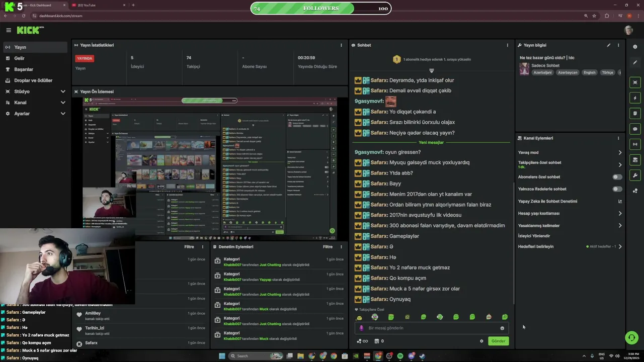Enable Abonelere özel sohbet toggle
The height and width of the screenshot is (362, 644).
click(617, 177)
